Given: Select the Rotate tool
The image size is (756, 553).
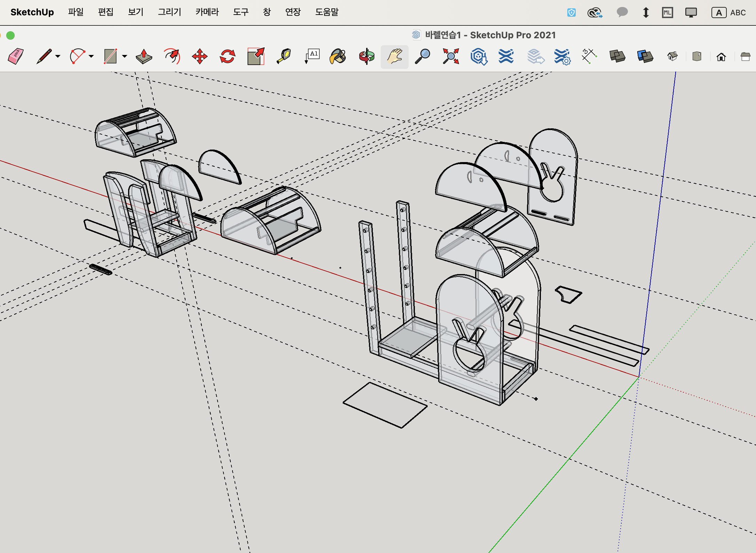Looking at the screenshot, I should tap(227, 56).
